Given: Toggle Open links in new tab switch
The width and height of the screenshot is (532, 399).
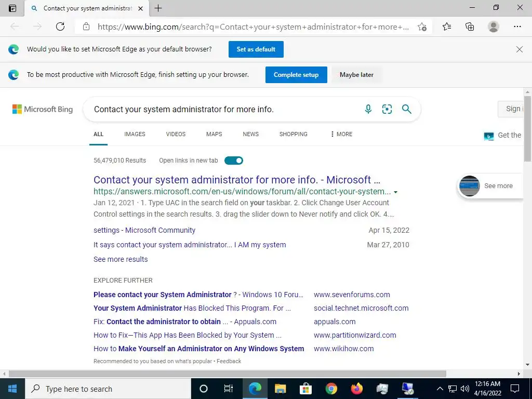Looking at the screenshot, I should (x=234, y=161).
